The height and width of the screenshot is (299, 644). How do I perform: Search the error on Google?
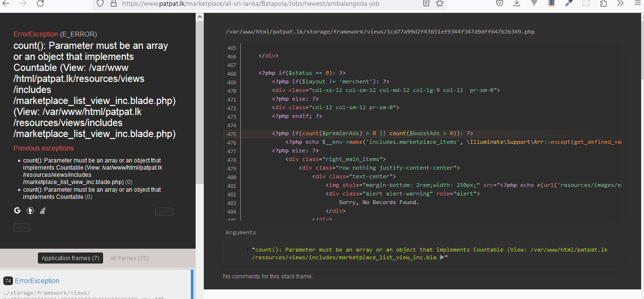[17, 210]
